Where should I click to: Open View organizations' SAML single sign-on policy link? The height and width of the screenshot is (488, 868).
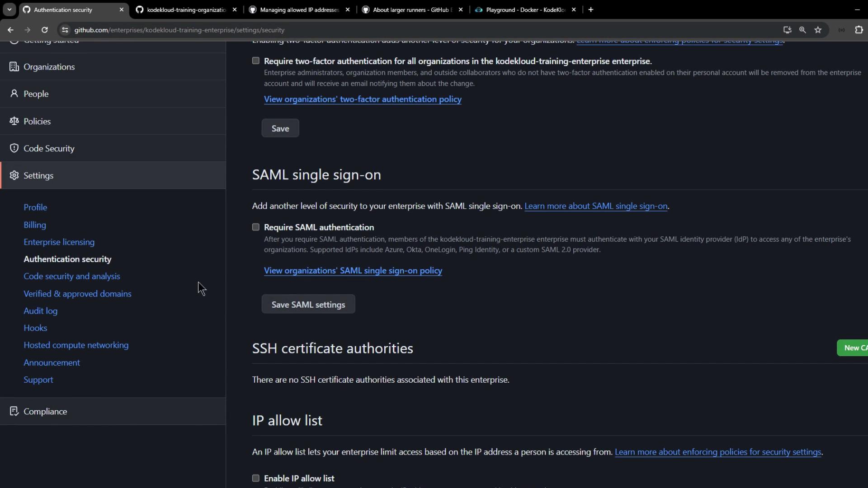click(353, 271)
